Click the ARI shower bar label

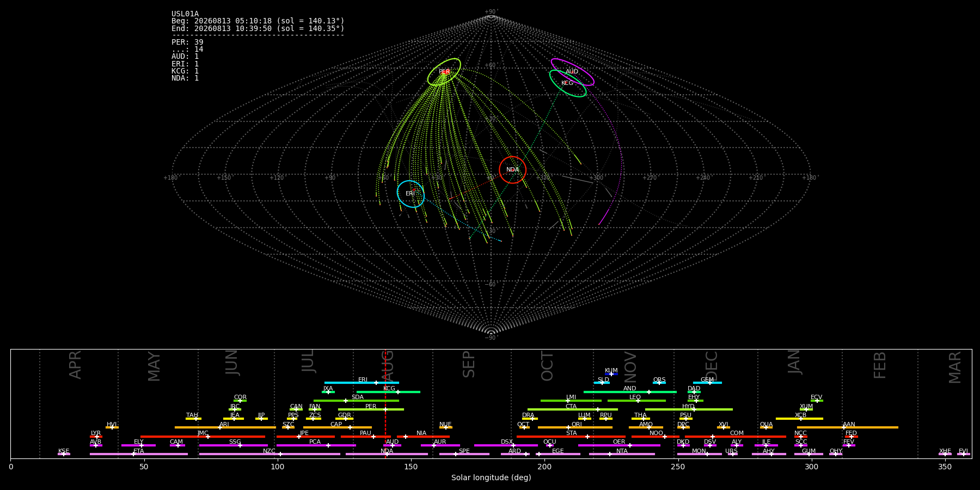click(x=224, y=425)
